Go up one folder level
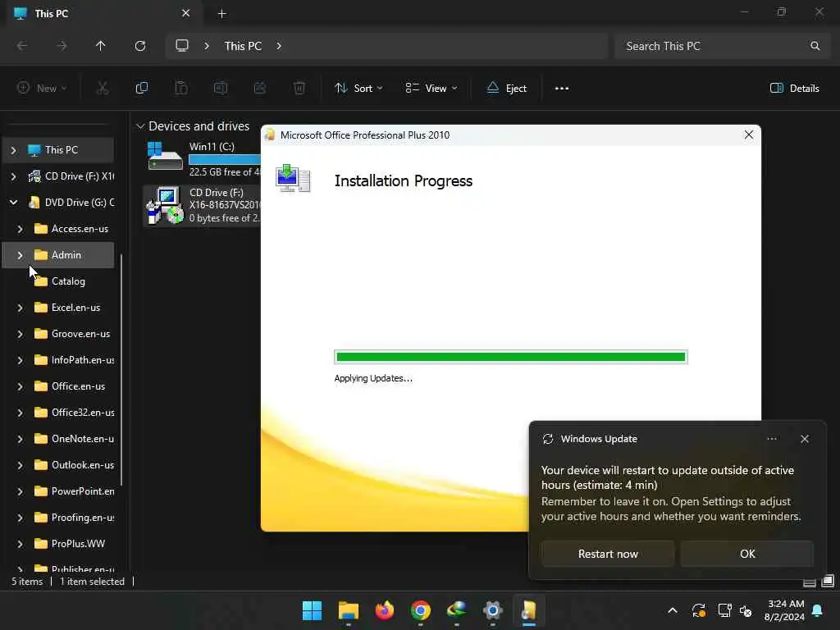 coord(100,46)
